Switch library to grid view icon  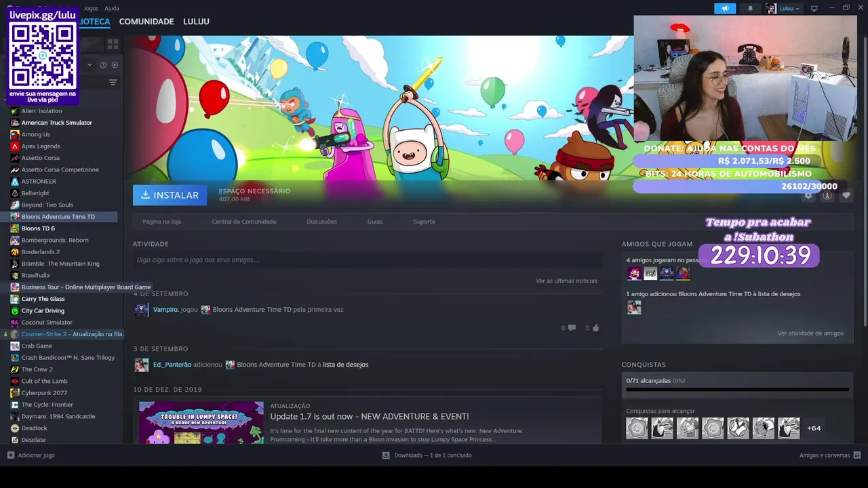(113, 44)
